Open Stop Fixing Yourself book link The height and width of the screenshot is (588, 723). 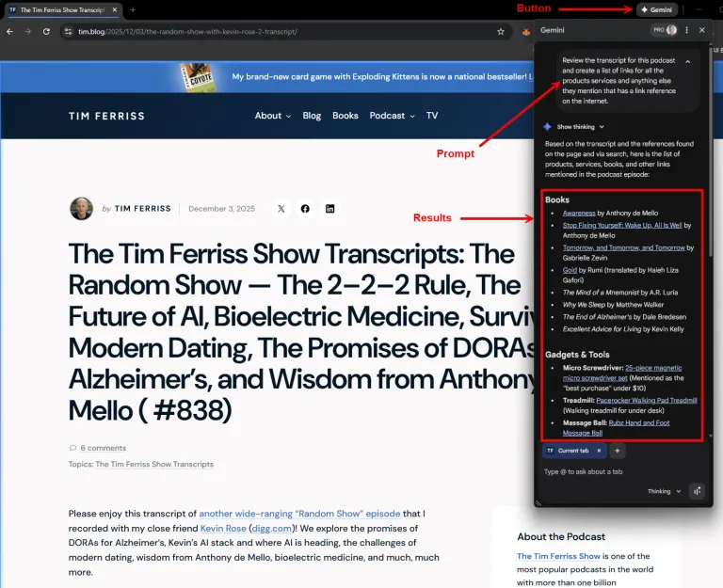622,226
